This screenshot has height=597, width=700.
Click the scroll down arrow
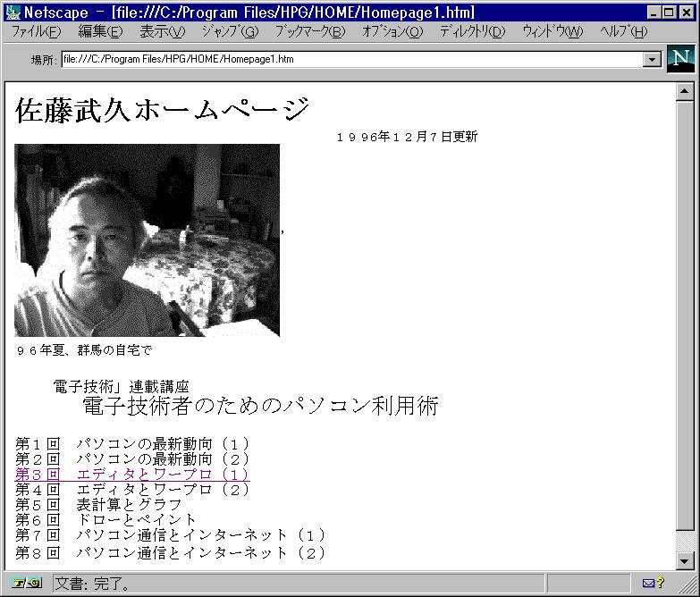(x=685, y=560)
